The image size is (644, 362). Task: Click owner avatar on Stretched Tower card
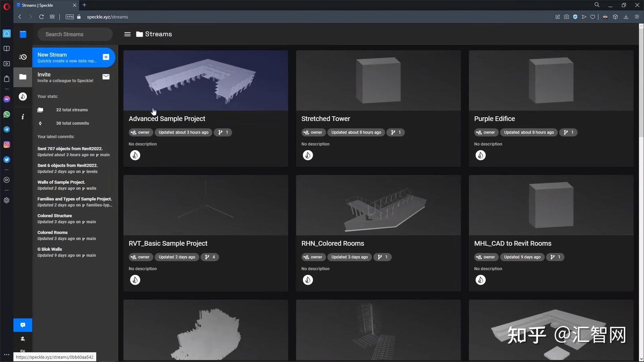coord(308,155)
